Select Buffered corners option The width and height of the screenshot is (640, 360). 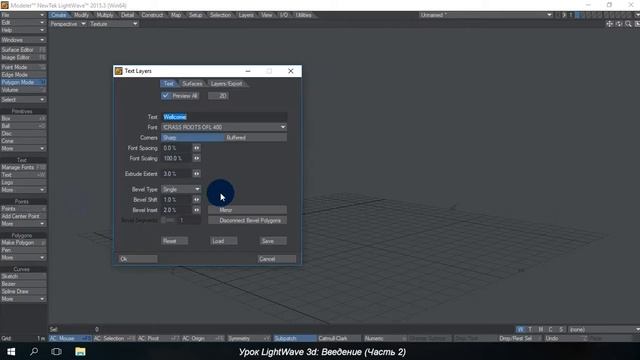point(255,138)
